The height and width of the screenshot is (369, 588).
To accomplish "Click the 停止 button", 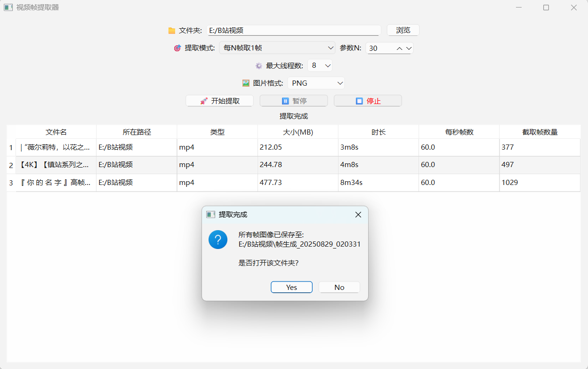I will click(368, 101).
